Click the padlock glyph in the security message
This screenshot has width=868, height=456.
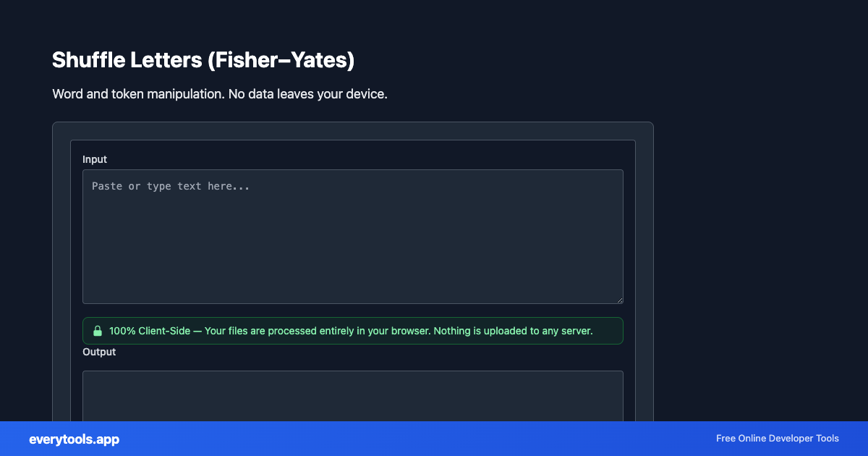point(98,331)
